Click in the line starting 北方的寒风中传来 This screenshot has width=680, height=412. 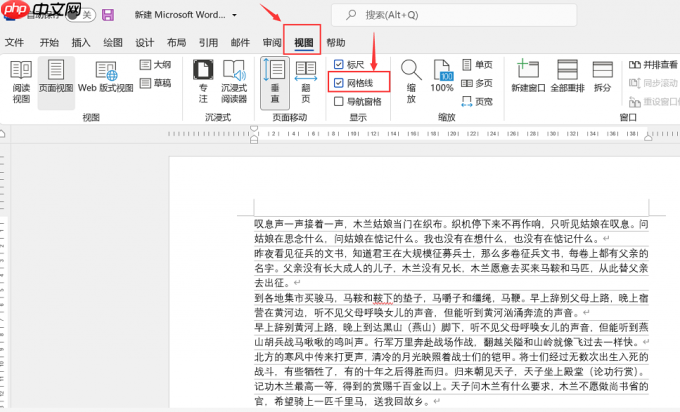point(451,357)
